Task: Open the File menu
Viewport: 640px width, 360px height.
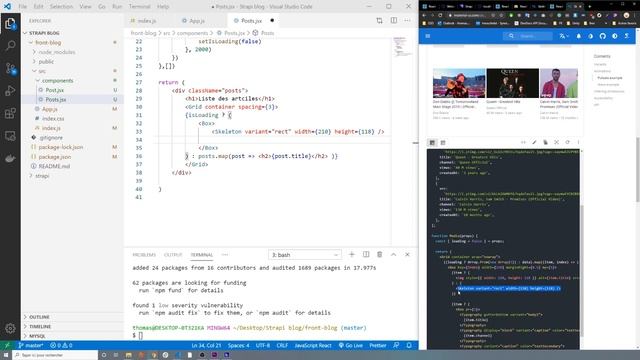Action: pyautogui.click(x=23, y=7)
